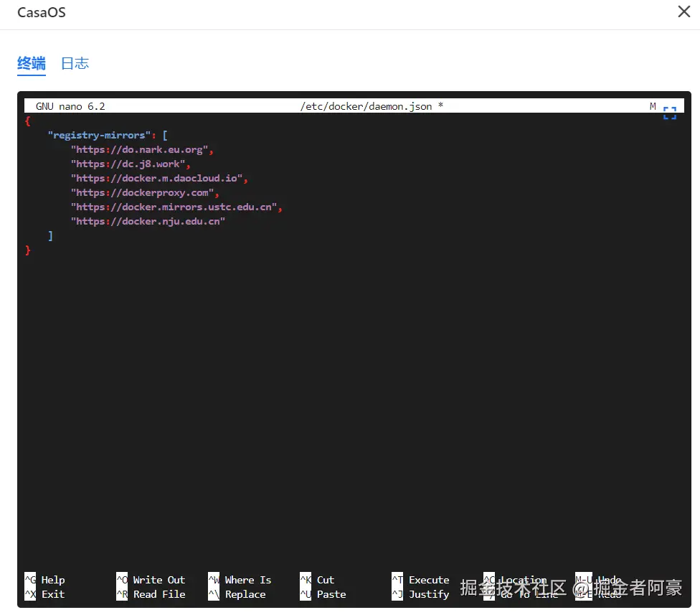Click the docker.nju.edu.cn mirror line

pos(148,221)
